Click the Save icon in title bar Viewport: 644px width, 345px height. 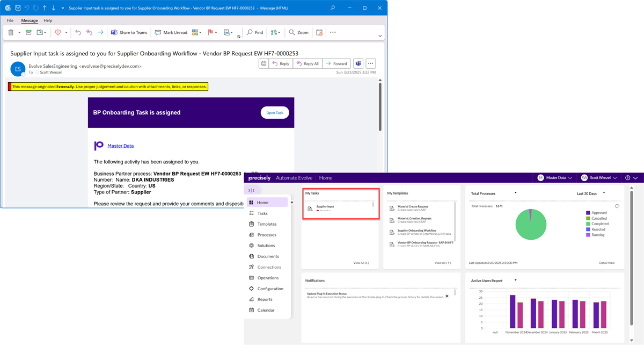pyautogui.click(x=18, y=8)
